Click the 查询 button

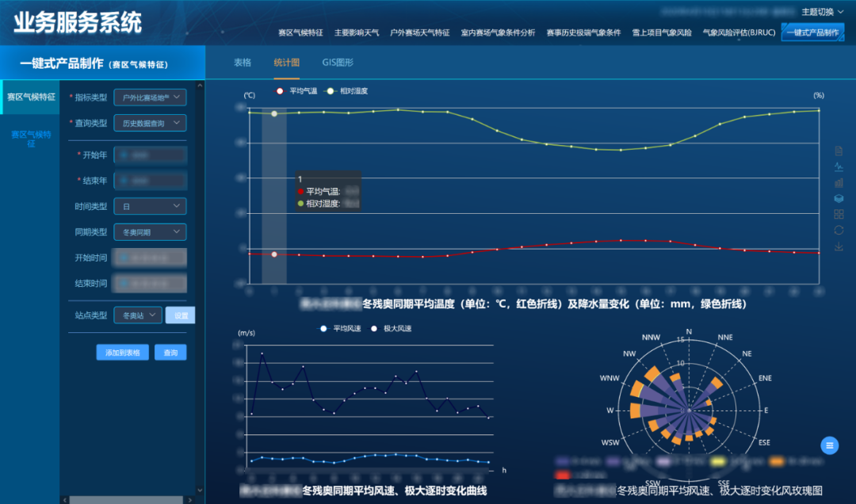click(x=170, y=352)
